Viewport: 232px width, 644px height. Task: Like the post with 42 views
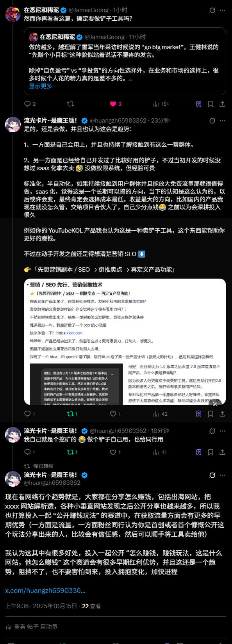[x=115, y=414]
